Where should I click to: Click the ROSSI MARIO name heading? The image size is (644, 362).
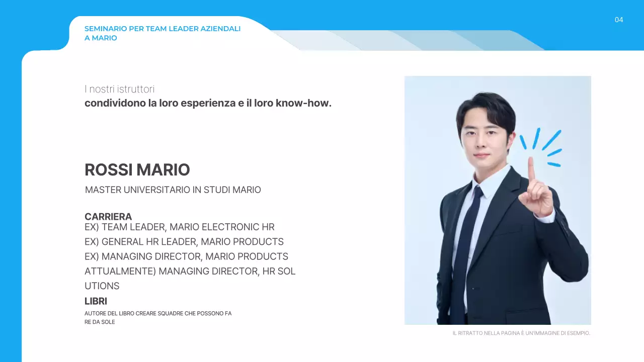point(137,170)
